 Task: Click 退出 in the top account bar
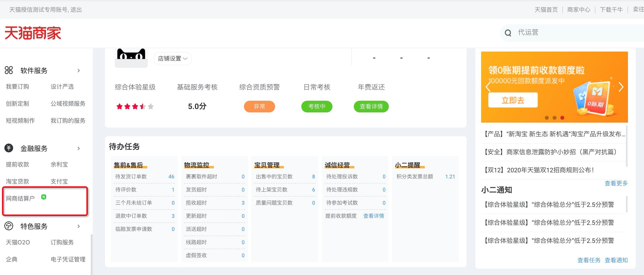point(76,10)
